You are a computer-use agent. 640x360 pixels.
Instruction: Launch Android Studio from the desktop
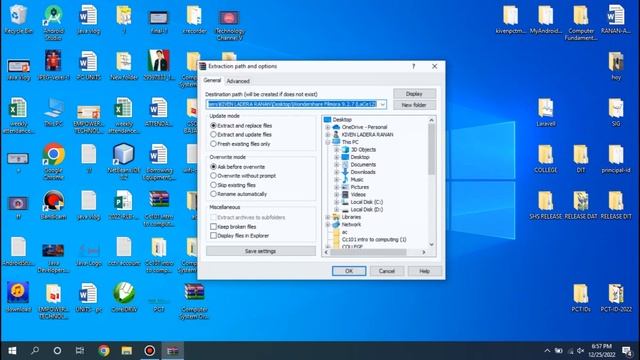(53, 22)
